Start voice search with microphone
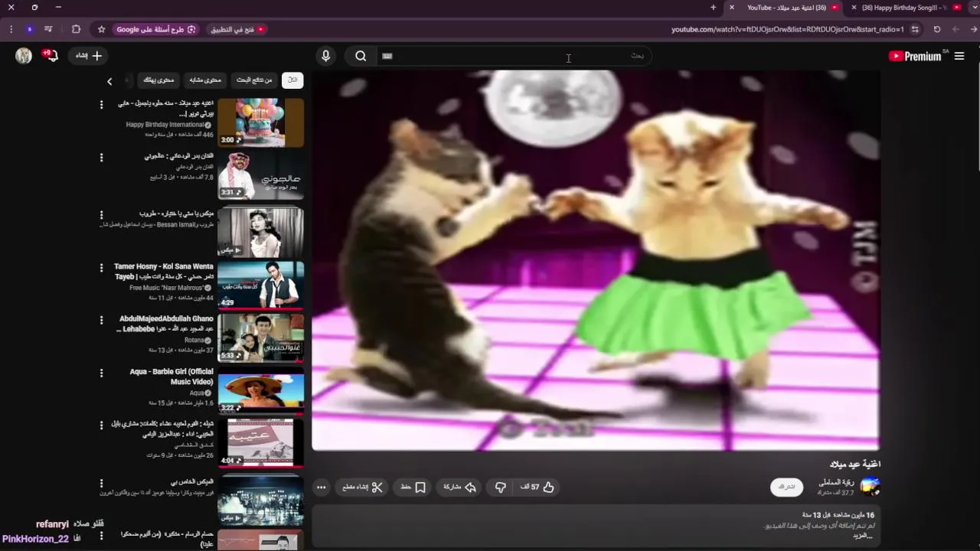 pyautogui.click(x=325, y=56)
